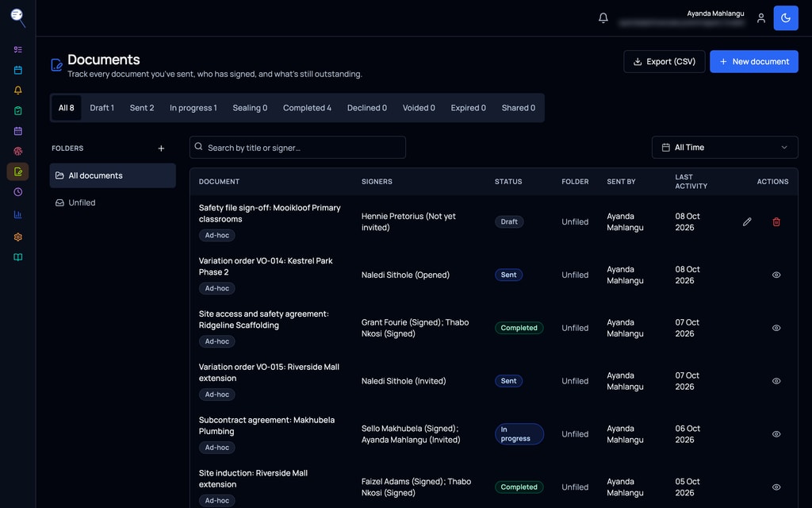The height and width of the screenshot is (508, 812).
Task: Select the highlighted document-edit sidebar icon
Action: [x=17, y=171]
